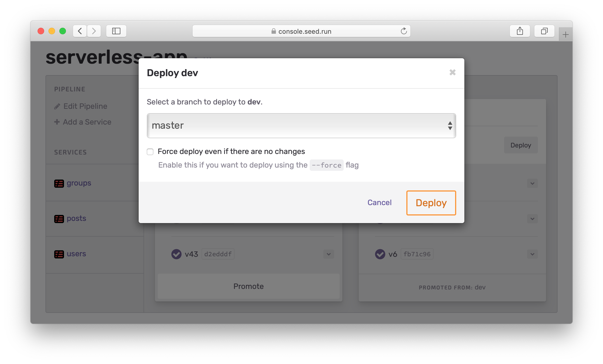
Task: Click the posts service icon
Action: pos(59,218)
